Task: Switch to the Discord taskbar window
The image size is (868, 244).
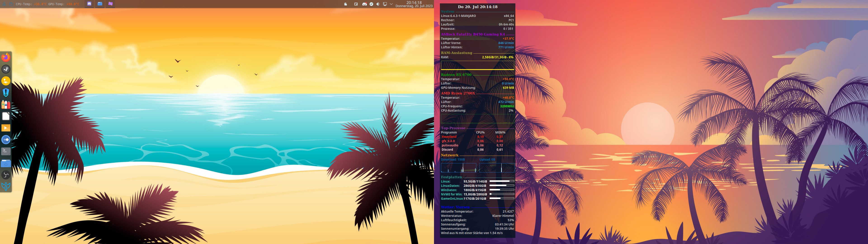Action: tap(89, 4)
